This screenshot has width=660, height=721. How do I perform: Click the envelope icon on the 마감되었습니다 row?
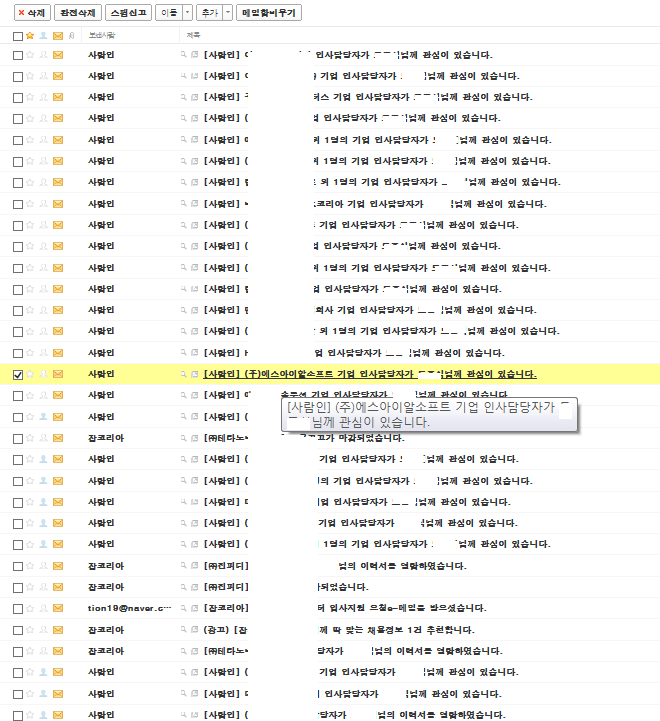[58, 438]
